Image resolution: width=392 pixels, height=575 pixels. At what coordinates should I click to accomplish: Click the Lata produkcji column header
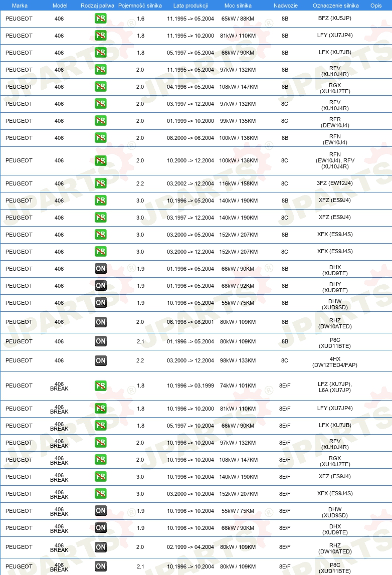click(190, 6)
